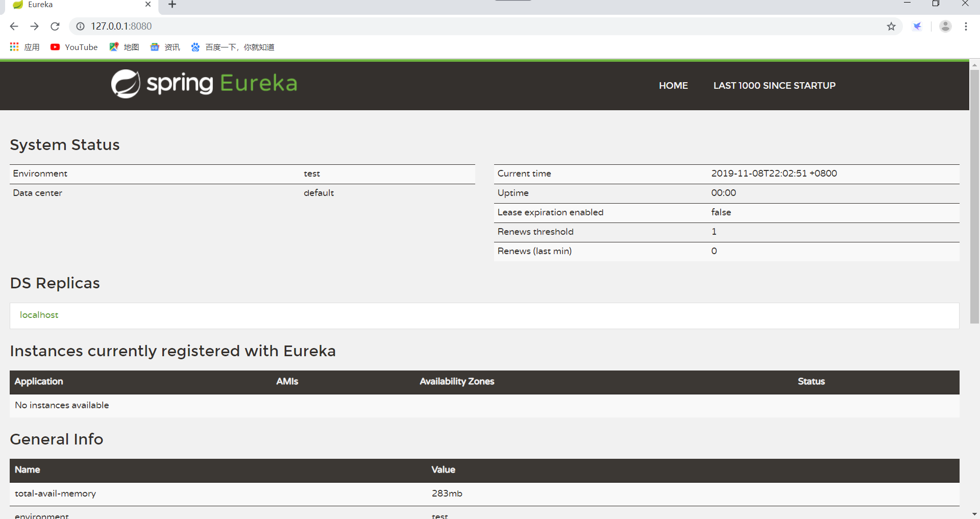Select Lease expiration enabled value 'false'

click(x=721, y=212)
